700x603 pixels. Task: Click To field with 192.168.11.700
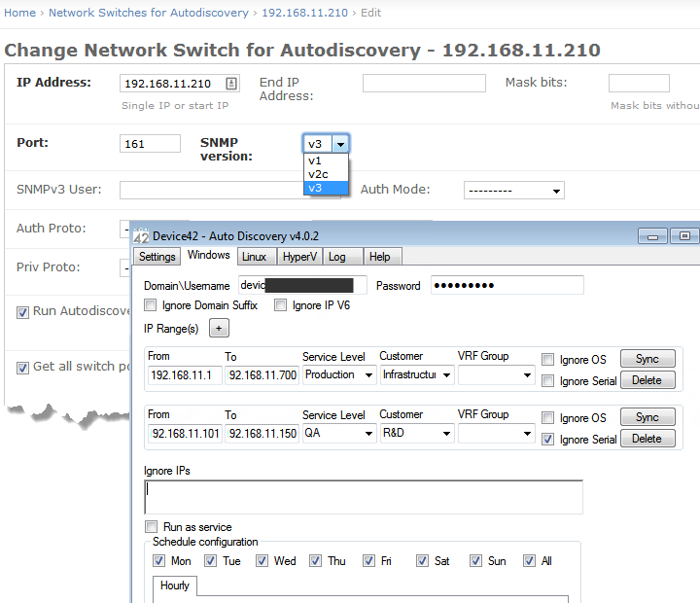coord(262,374)
